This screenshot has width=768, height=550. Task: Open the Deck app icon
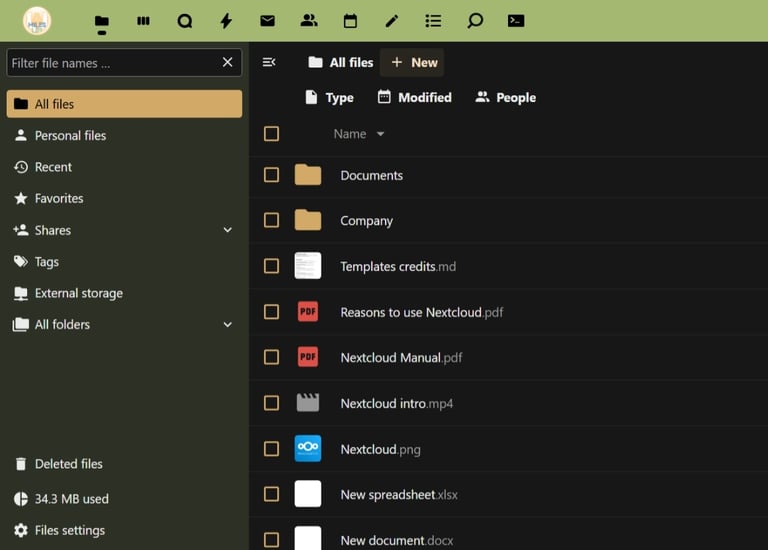(143, 20)
